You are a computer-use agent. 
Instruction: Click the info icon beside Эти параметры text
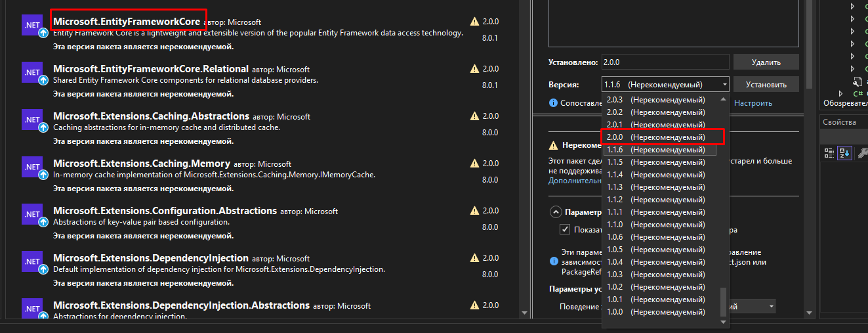click(x=553, y=261)
